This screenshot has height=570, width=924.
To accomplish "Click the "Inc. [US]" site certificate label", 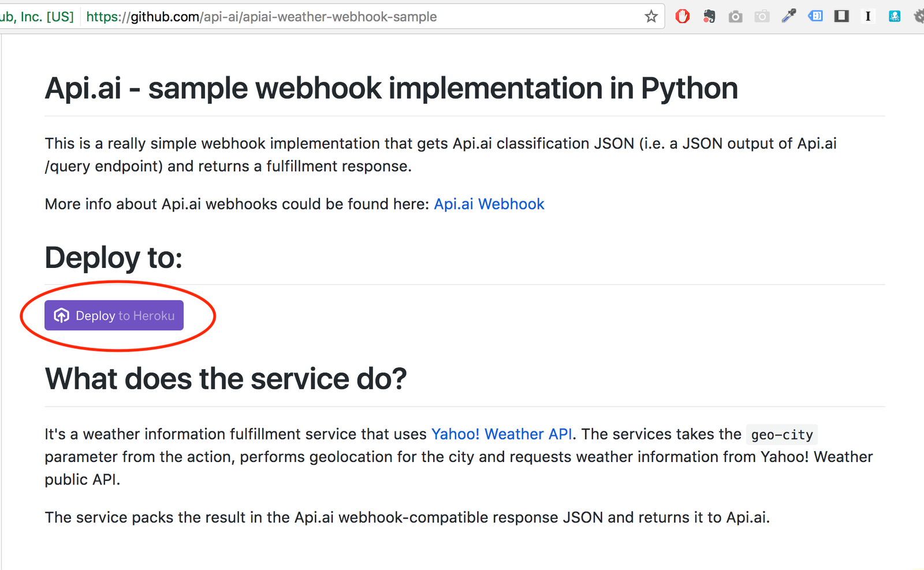I will coord(47,17).
